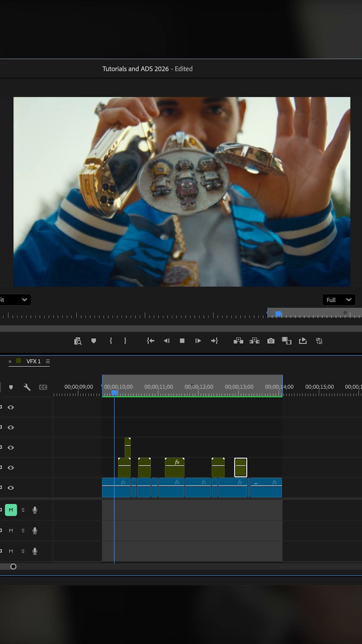The height and width of the screenshot is (644, 362).
Task: Click the program monitor video preview
Action: coord(182,192)
